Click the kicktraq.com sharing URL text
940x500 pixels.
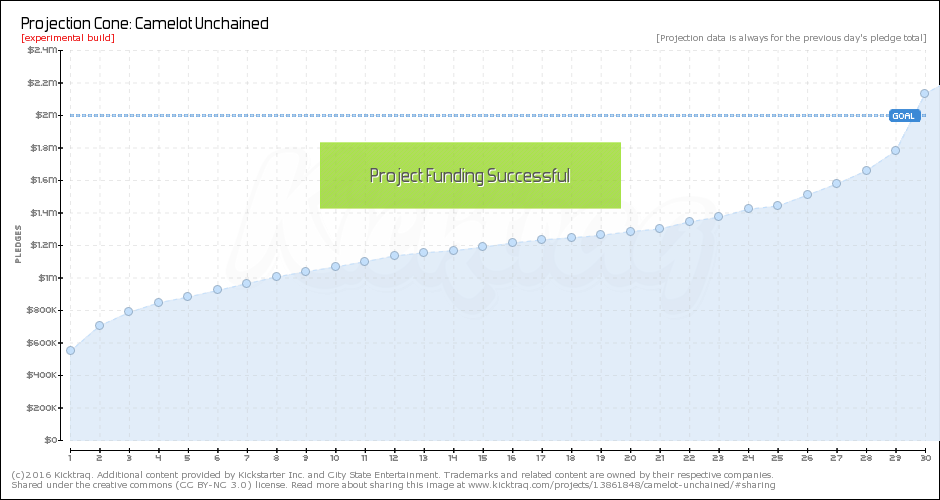tap(622, 484)
